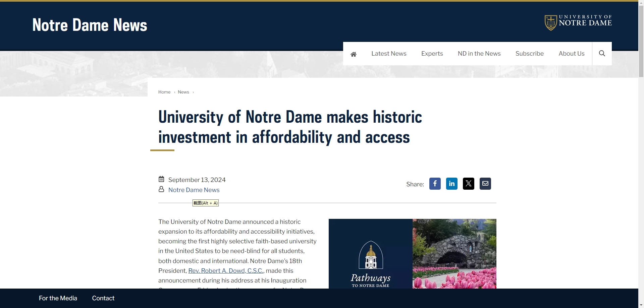Click the calendar icon beside the date
This screenshot has height=308, width=644.
161,179
